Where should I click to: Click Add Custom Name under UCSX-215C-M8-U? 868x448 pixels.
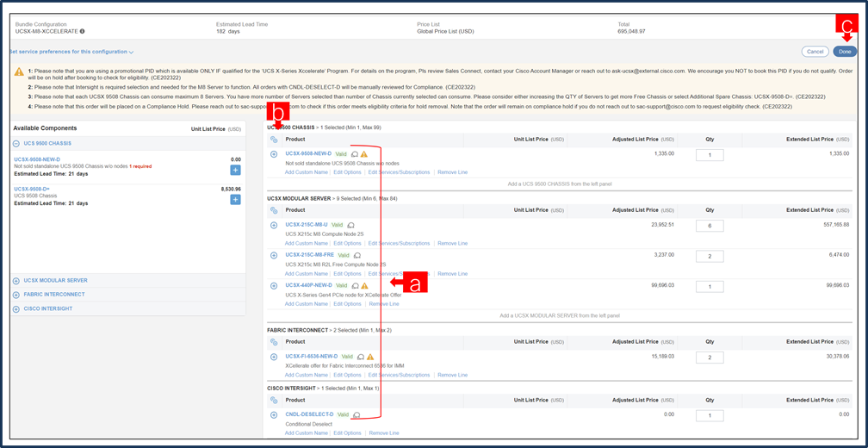[307, 243]
